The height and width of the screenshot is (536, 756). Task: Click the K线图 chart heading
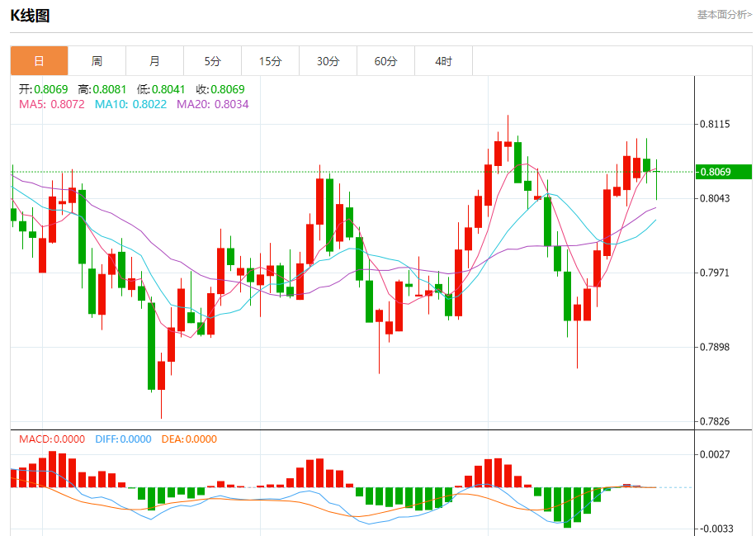coord(30,16)
